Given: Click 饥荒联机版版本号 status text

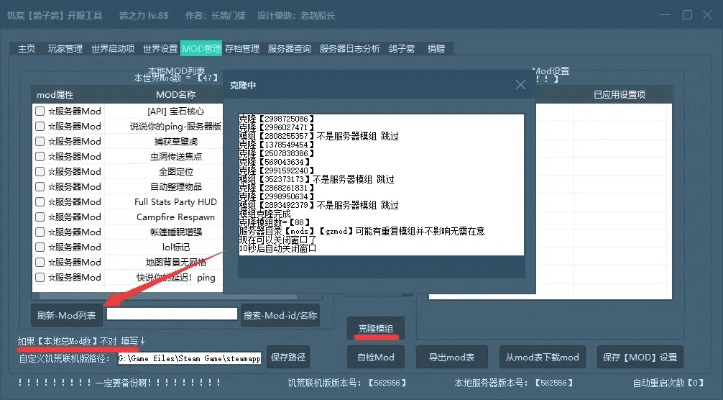Looking at the screenshot, I should tap(348, 383).
